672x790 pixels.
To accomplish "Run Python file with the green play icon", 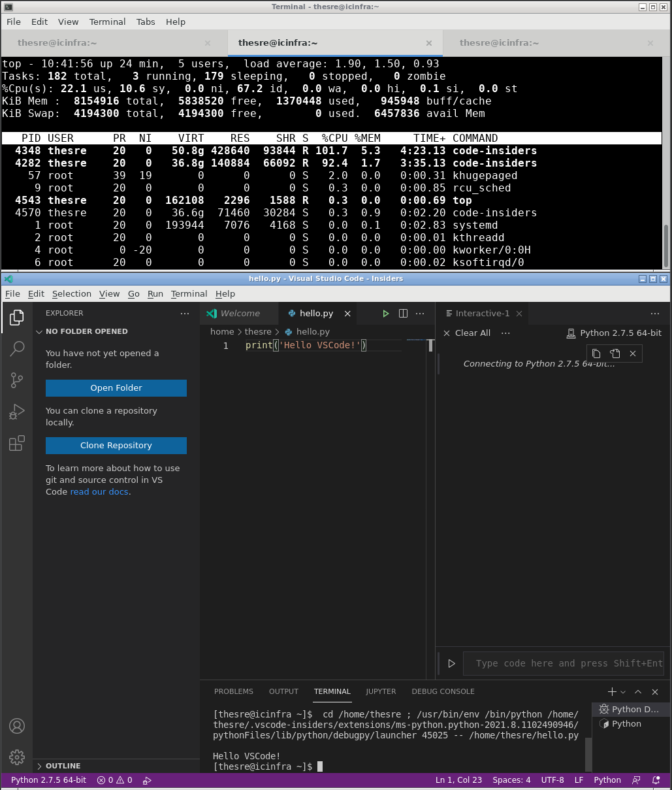I will [386, 314].
